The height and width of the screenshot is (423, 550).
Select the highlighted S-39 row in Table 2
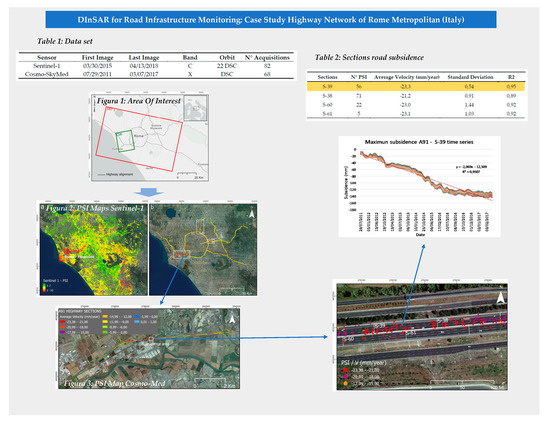(x=416, y=86)
